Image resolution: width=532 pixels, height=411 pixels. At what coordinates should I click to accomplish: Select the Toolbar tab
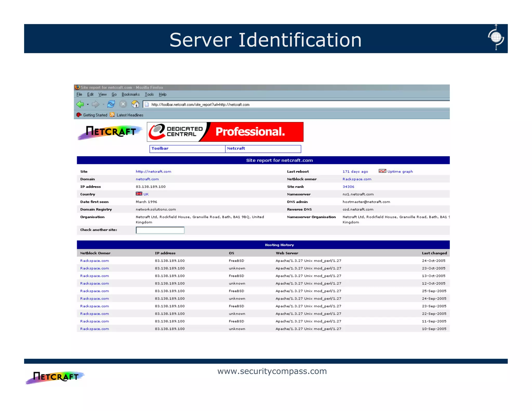187,149
